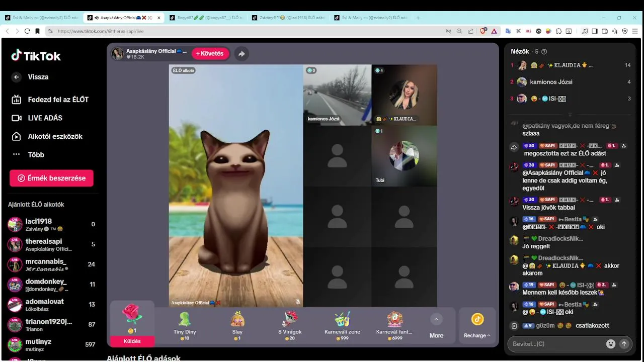Click the browser address bar URL
Image resolution: width=644 pixels, height=362 pixels.
[x=101, y=31]
